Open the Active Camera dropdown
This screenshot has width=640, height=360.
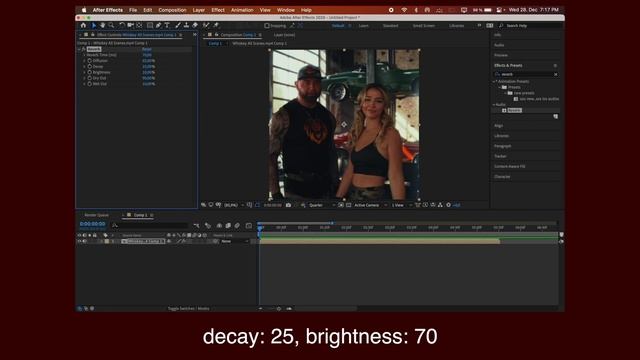(x=371, y=205)
